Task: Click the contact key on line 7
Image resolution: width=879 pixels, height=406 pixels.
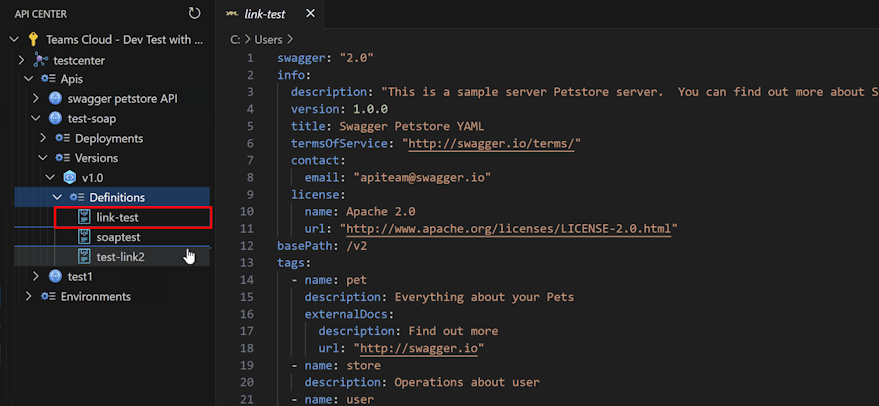Action: (314, 160)
